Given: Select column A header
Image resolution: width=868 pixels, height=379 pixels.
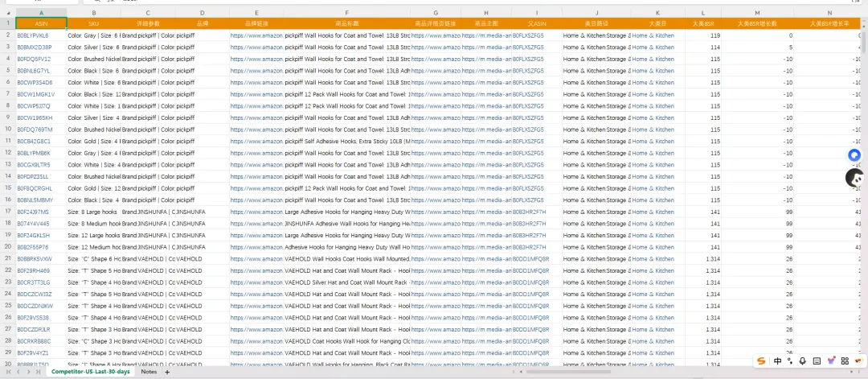Looking at the screenshot, I should pos(42,12).
